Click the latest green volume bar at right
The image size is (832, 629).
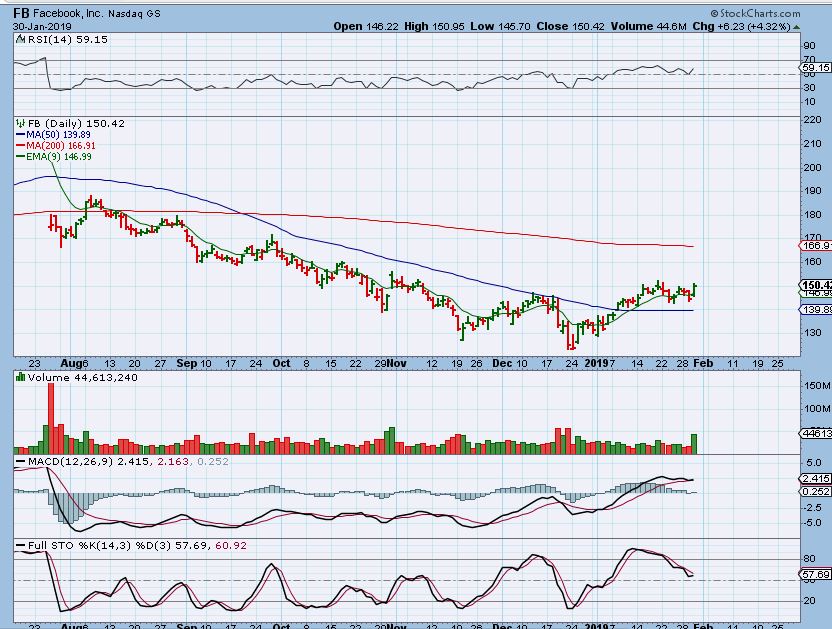coord(694,444)
